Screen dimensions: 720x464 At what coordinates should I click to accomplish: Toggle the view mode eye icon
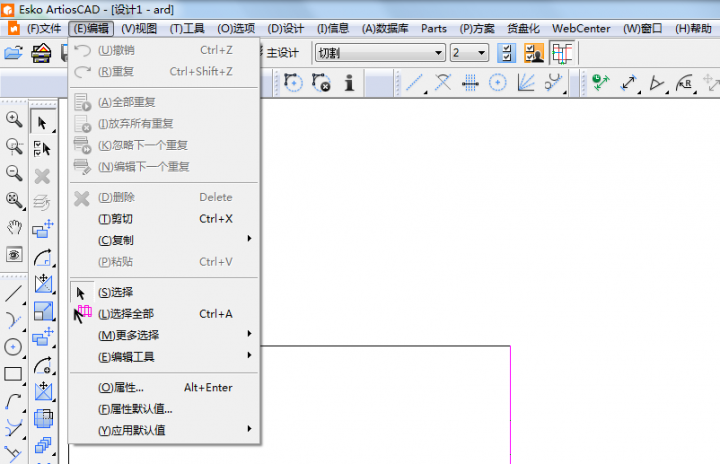14,255
